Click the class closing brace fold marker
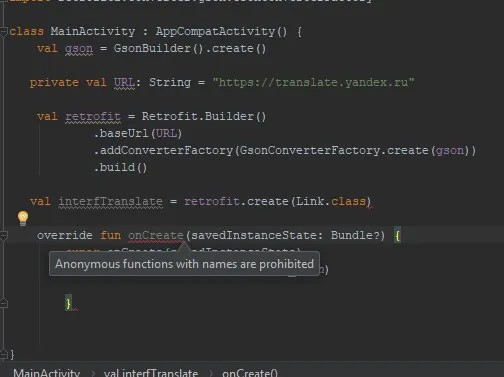504x377 pixels. [x=3, y=355]
